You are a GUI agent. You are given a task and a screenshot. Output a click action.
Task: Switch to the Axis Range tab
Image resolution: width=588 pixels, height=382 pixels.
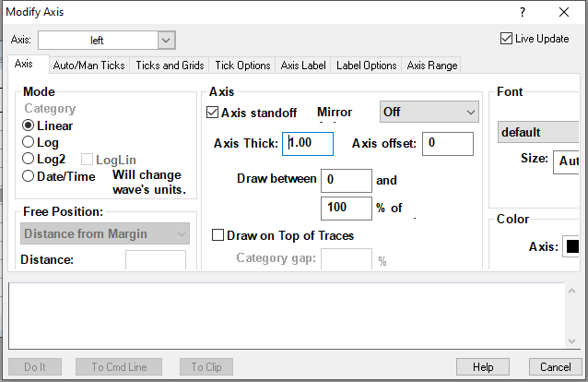tap(432, 66)
